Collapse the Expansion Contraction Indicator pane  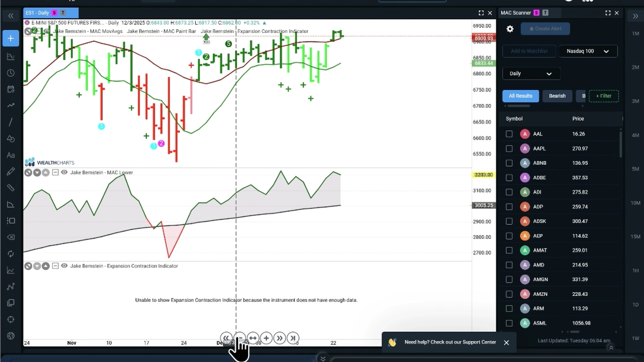(x=55, y=266)
